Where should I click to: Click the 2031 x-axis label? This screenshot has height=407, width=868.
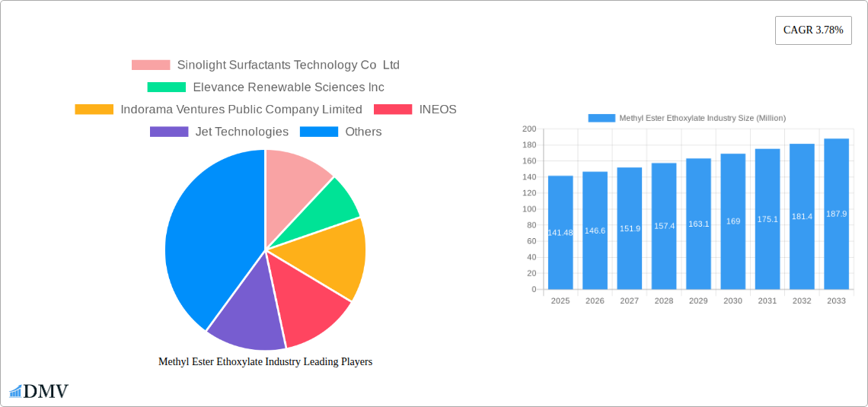(x=767, y=300)
